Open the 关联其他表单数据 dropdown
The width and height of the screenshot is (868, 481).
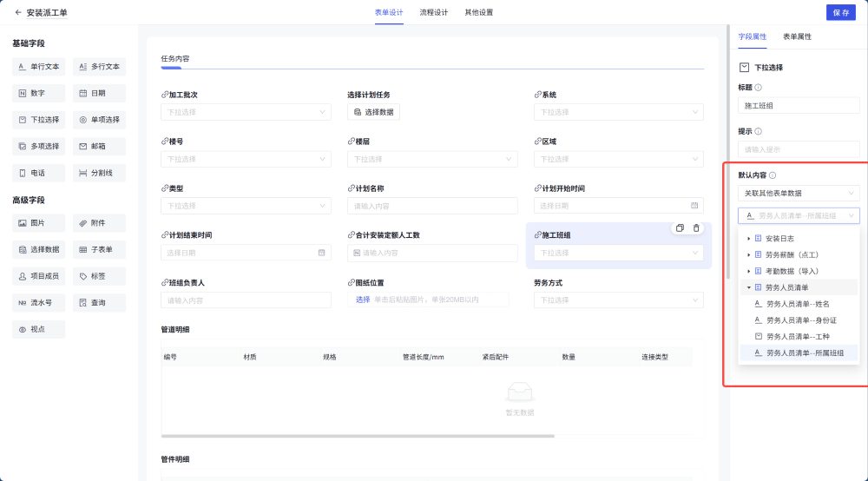pyautogui.click(x=799, y=193)
